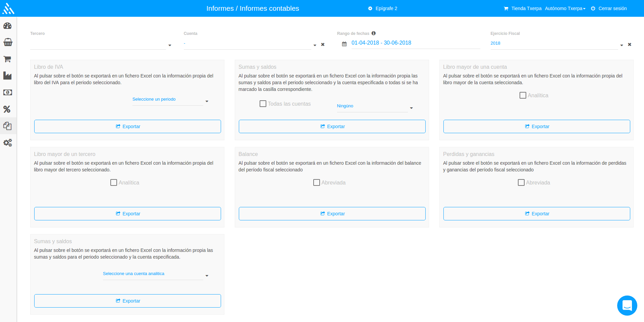Click the factory icon in the sidebar

tap(7, 76)
